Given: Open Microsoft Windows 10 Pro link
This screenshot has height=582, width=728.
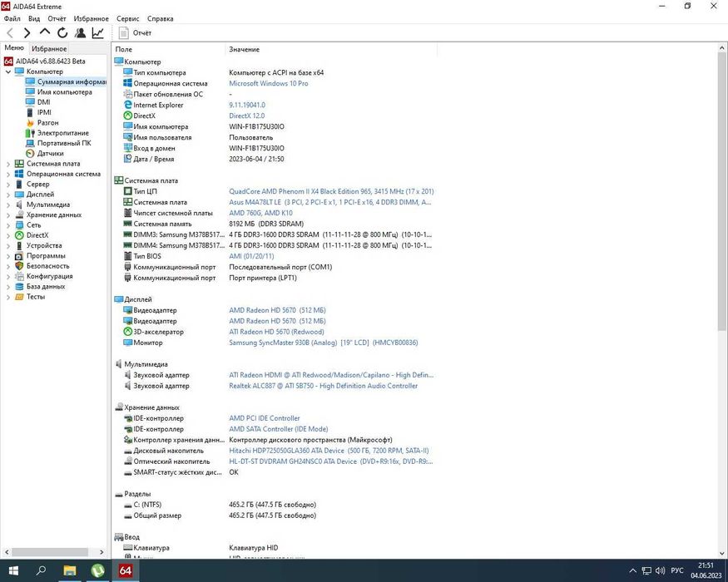Looking at the screenshot, I should coord(269,83).
